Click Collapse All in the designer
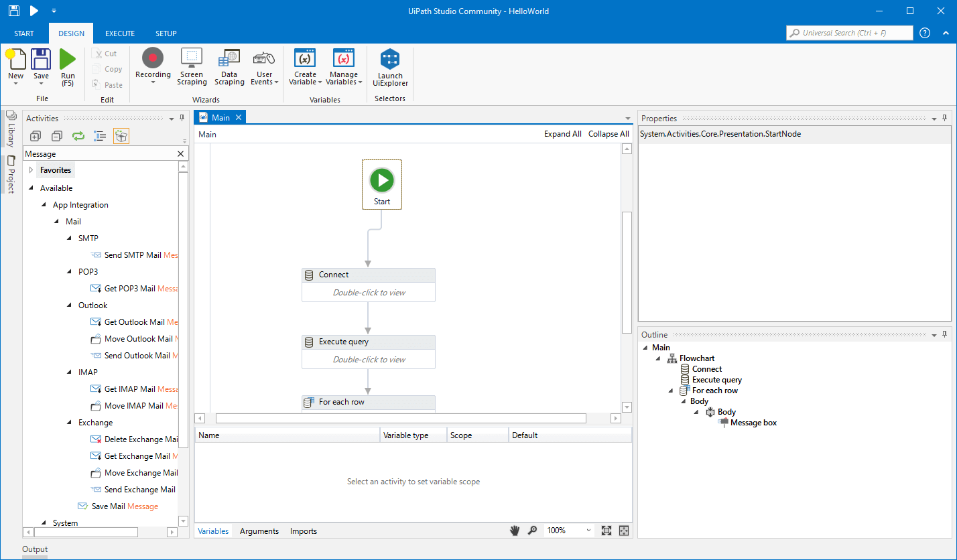Screen dimensions: 957x560 tap(608, 134)
